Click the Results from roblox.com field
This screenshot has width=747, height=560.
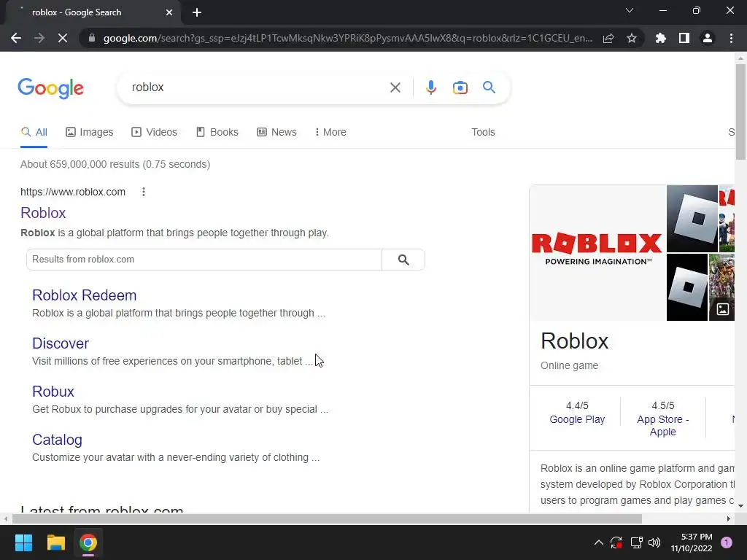click(204, 260)
